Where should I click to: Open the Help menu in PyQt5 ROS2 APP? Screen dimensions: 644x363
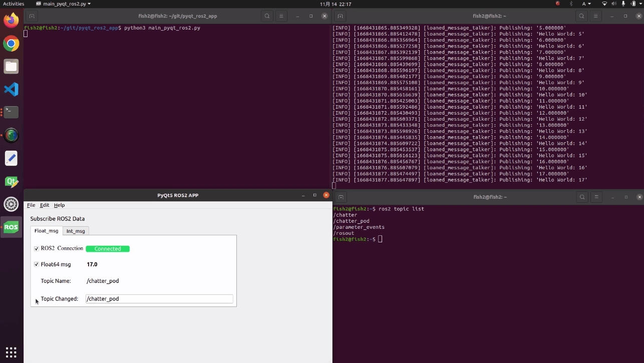[x=59, y=205]
